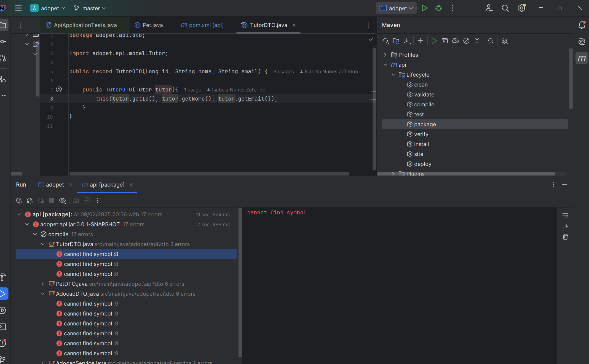This screenshot has height=364, width=589.
Task: Run Maven build with green arrow
Action: (x=434, y=41)
